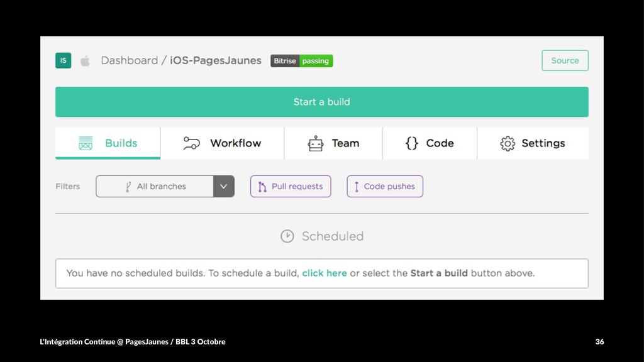The width and height of the screenshot is (644, 362).
Task: Click the Bitrise passing status badge
Action: pyautogui.click(x=301, y=61)
